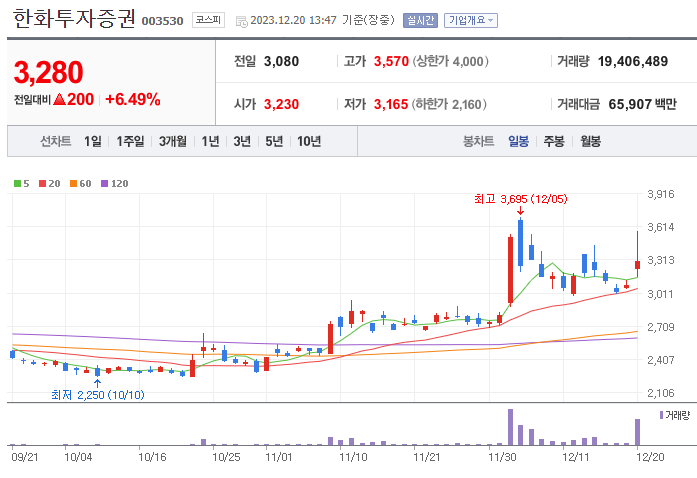Click the 코스피 market badge
Image resolution: width=697 pixels, height=478 pixels.
click(208, 20)
